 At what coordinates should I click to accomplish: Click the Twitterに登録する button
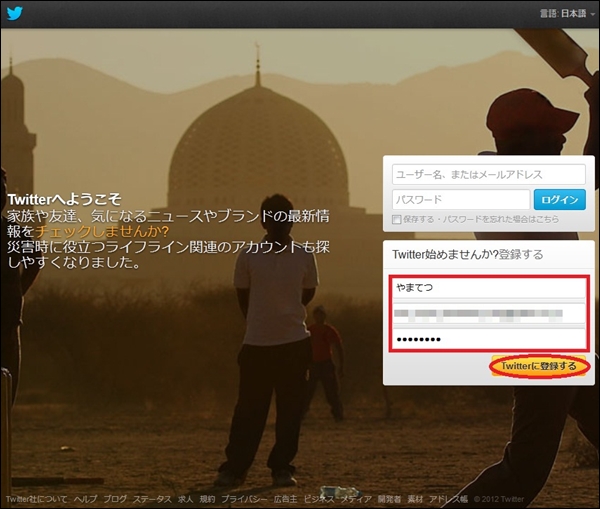click(539, 366)
